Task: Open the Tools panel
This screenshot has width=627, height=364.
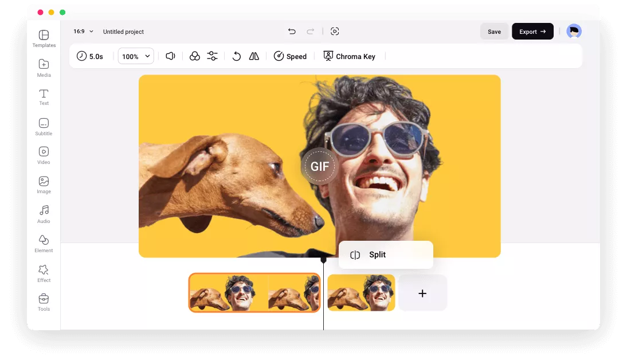Action: click(44, 303)
